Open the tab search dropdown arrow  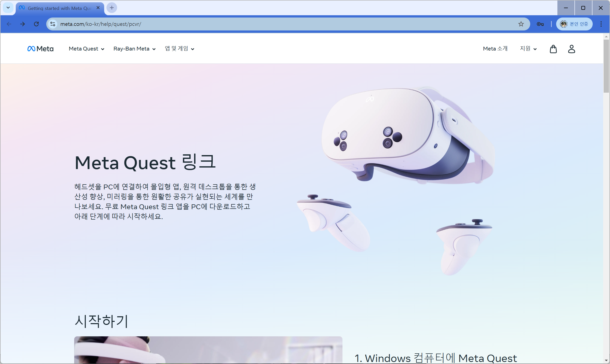(x=8, y=8)
